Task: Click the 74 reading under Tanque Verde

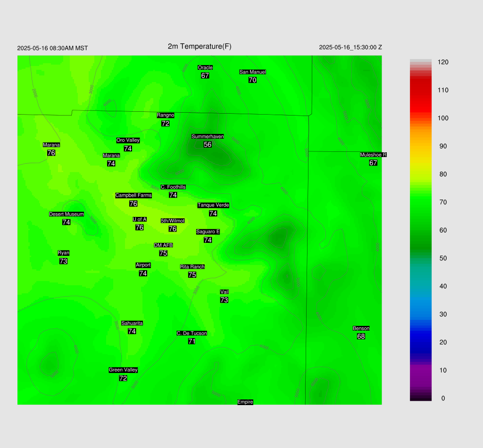Action: click(x=213, y=214)
